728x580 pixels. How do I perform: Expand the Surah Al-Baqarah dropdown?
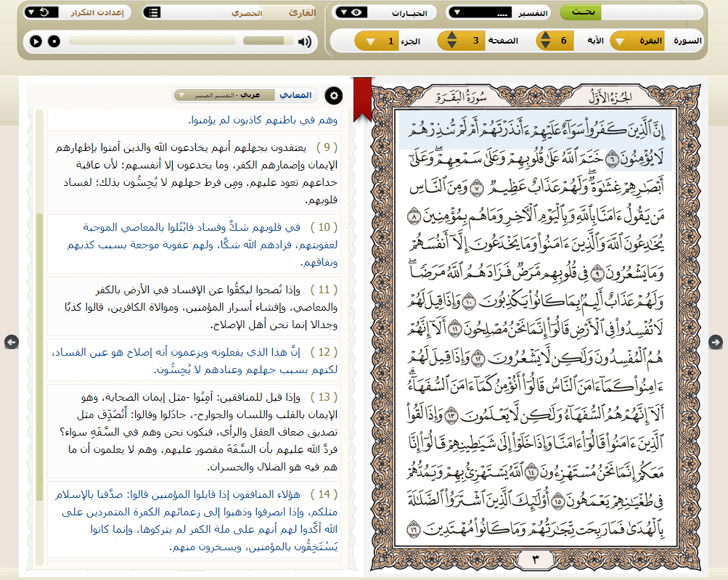tap(637, 41)
